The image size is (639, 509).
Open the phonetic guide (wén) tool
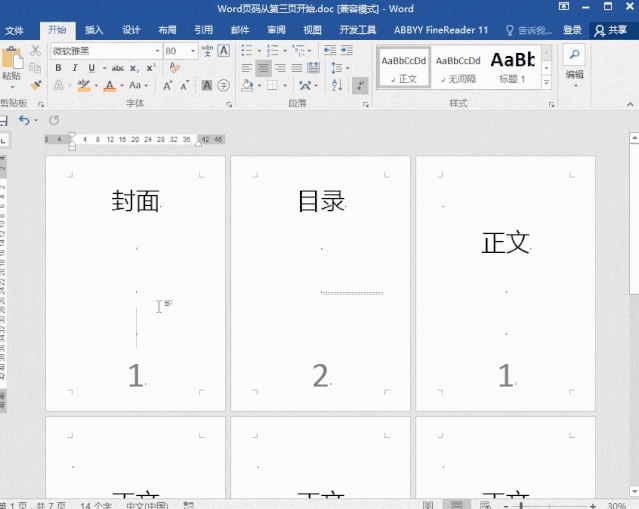pyautogui.click(x=207, y=51)
